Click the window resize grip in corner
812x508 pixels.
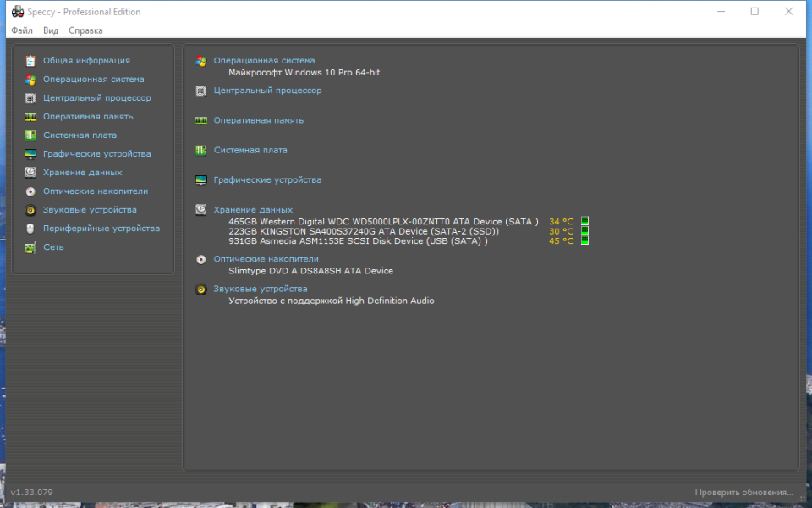(802, 497)
